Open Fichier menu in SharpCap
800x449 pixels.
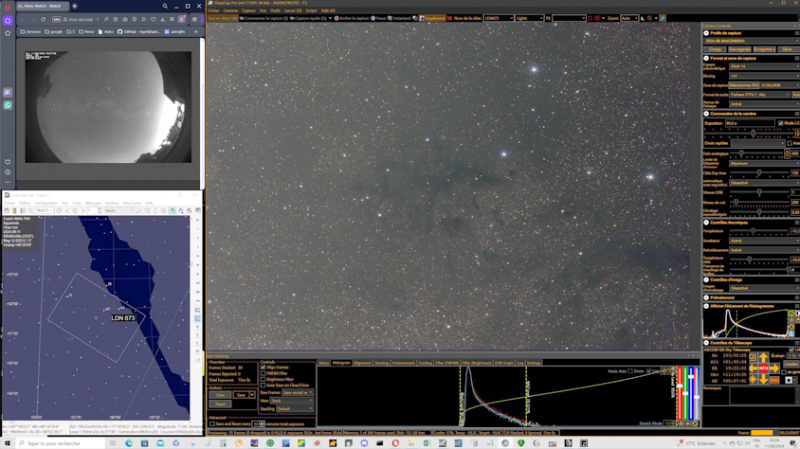(x=214, y=11)
